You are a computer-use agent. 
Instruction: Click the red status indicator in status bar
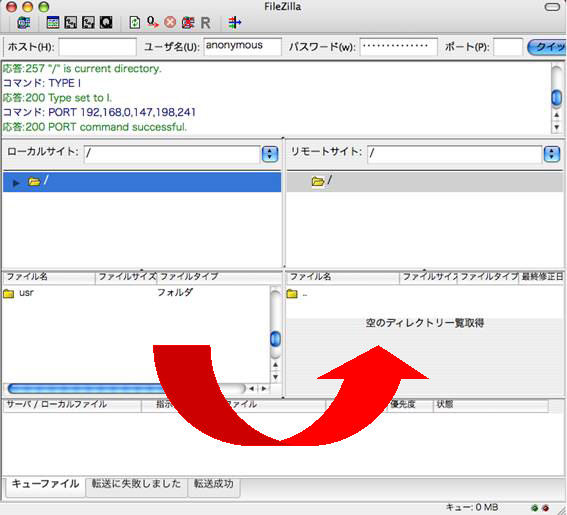545,508
